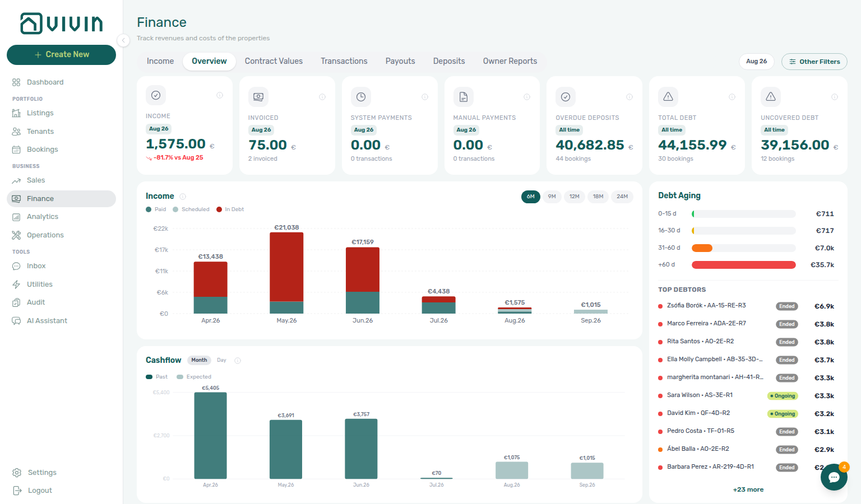Toggle In Debt series in Income legend
The height and width of the screenshot is (504, 861).
point(230,209)
